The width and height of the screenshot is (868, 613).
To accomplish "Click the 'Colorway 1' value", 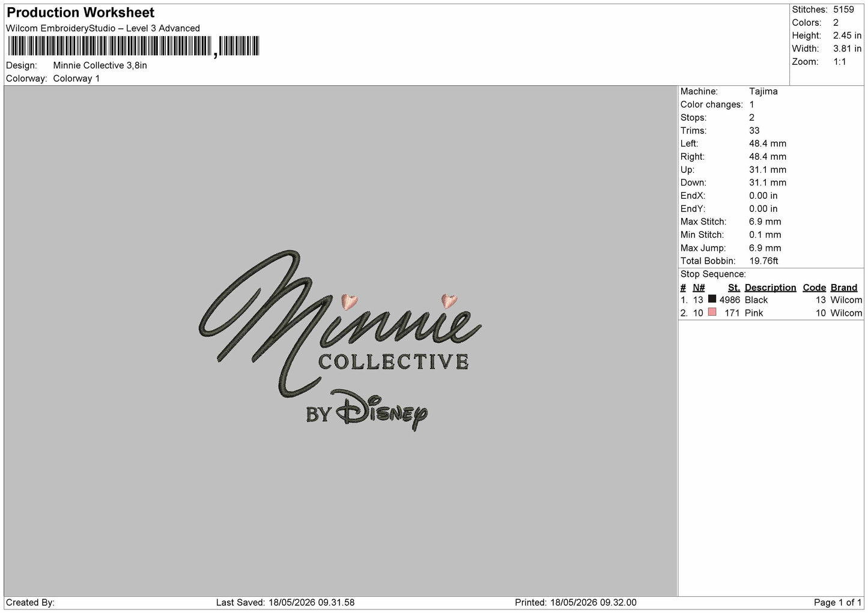I will click(76, 79).
